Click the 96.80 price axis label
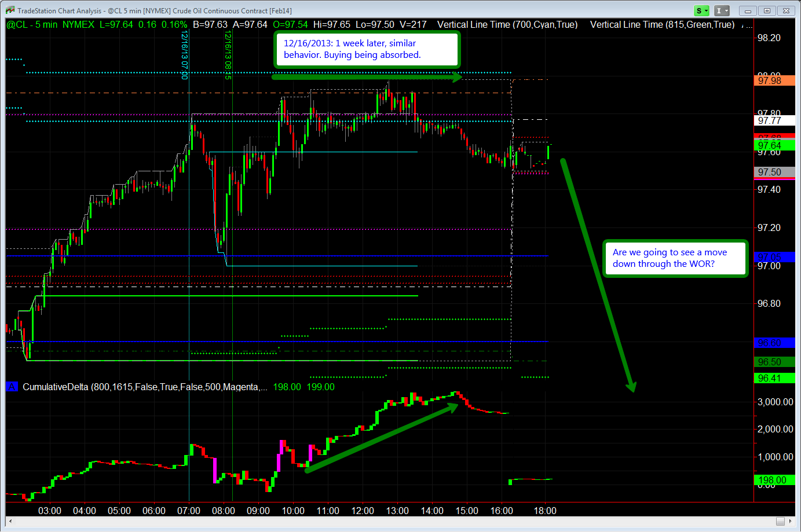This screenshot has width=801, height=532. click(x=769, y=303)
